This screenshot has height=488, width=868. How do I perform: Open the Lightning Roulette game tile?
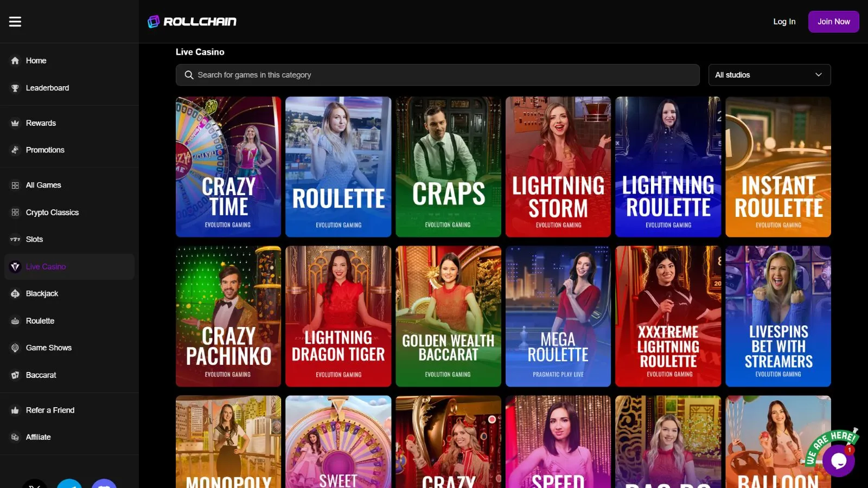[668, 167]
